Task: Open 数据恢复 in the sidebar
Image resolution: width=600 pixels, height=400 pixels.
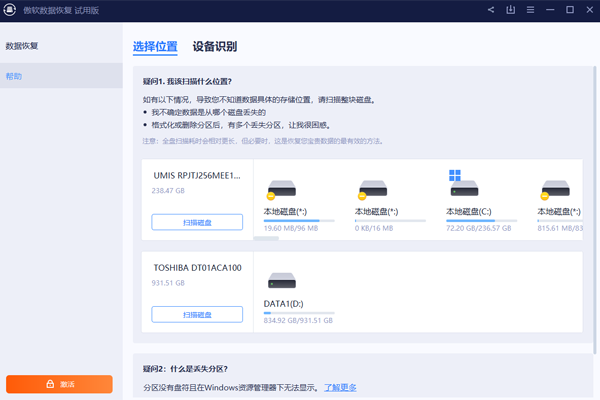Action: click(x=23, y=46)
